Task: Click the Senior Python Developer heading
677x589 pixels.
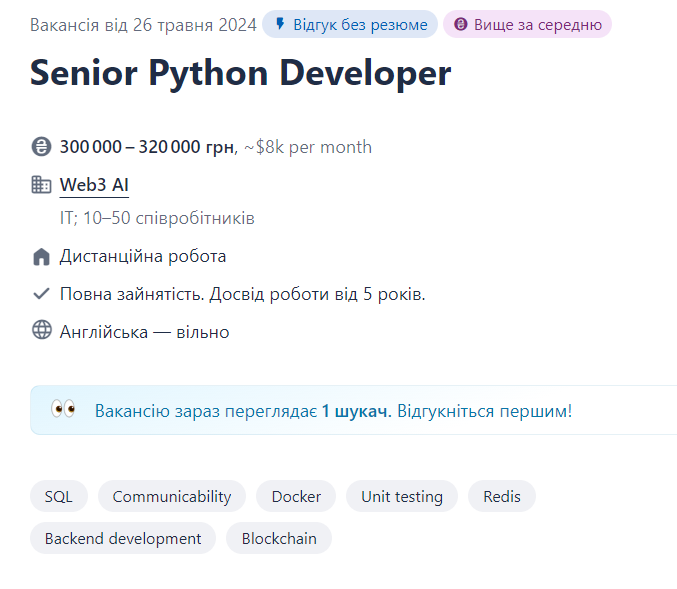Action: click(x=240, y=73)
